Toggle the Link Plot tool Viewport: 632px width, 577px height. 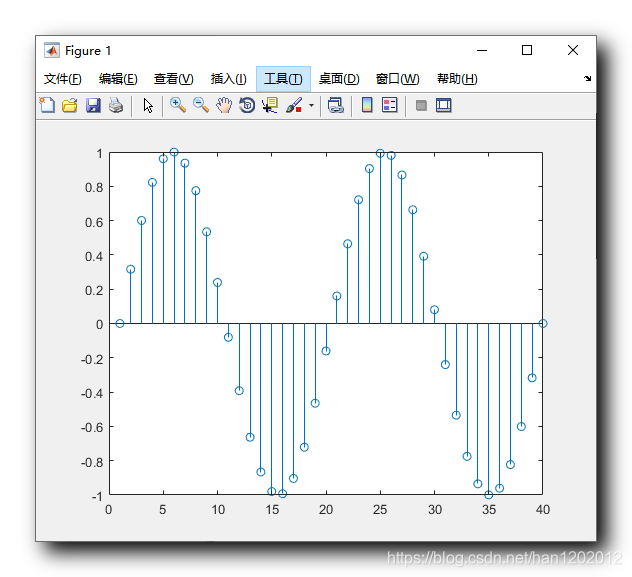[335, 105]
